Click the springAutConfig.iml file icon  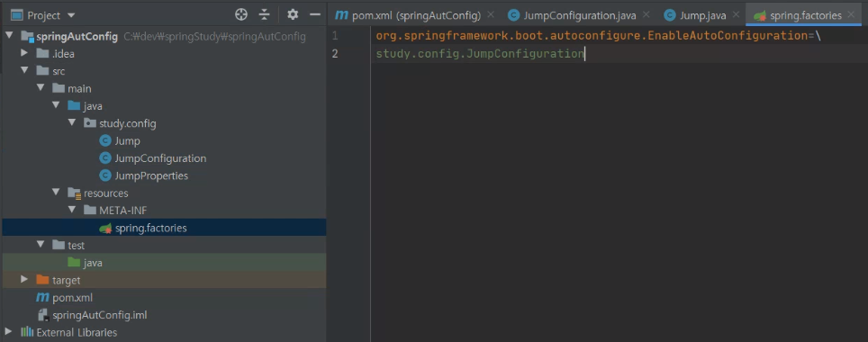pyautogui.click(x=42, y=315)
